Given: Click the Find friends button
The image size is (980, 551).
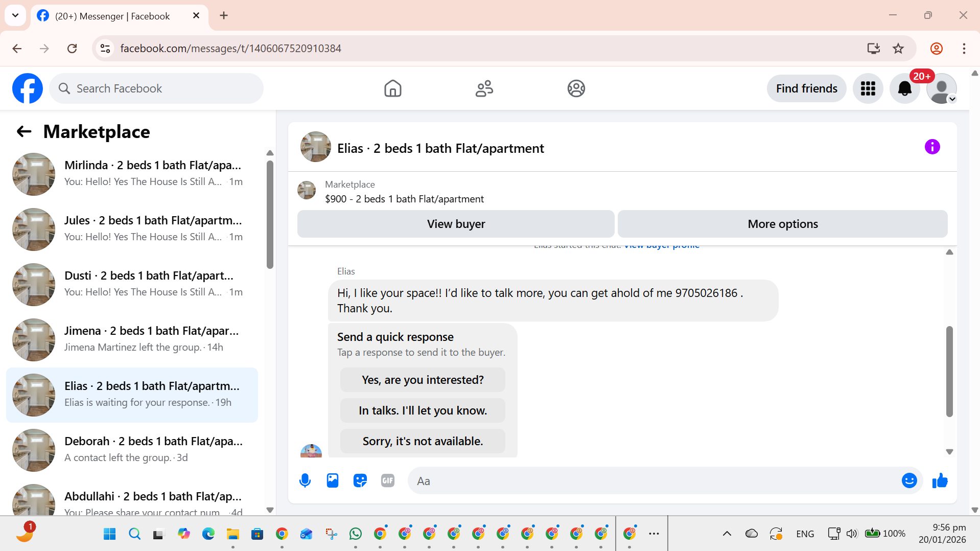Looking at the screenshot, I should tap(806, 88).
